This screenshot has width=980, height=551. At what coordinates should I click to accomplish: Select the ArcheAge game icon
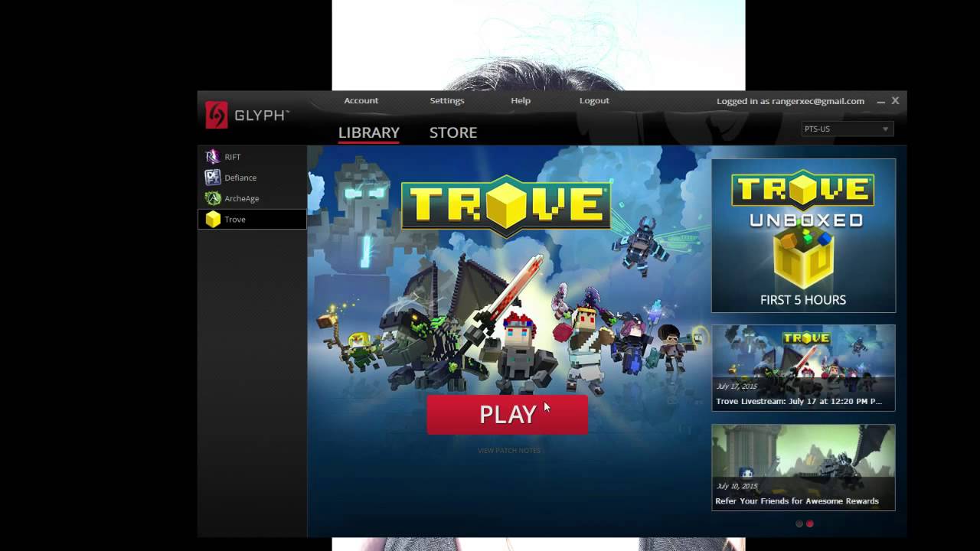(x=213, y=198)
